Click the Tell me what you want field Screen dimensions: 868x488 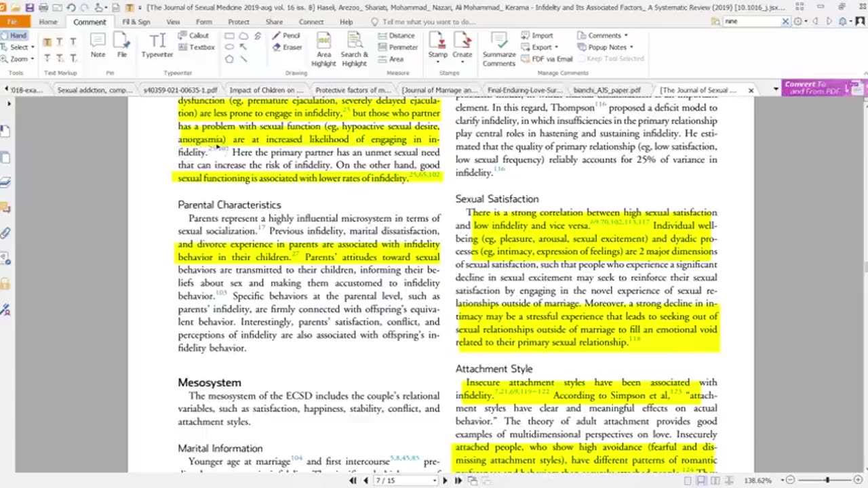(427, 22)
